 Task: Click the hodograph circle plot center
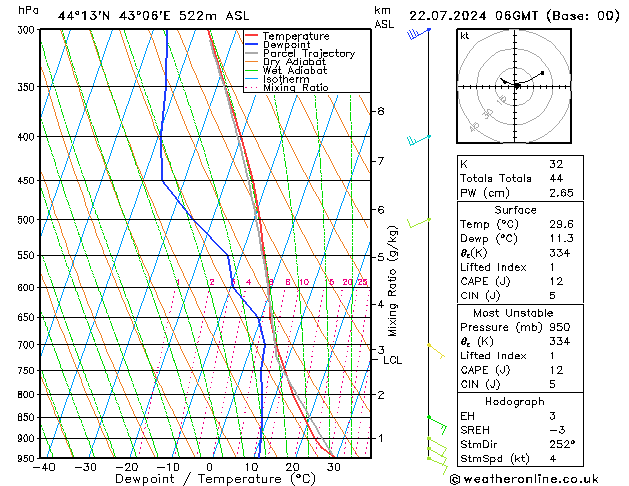[x=516, y=86]
